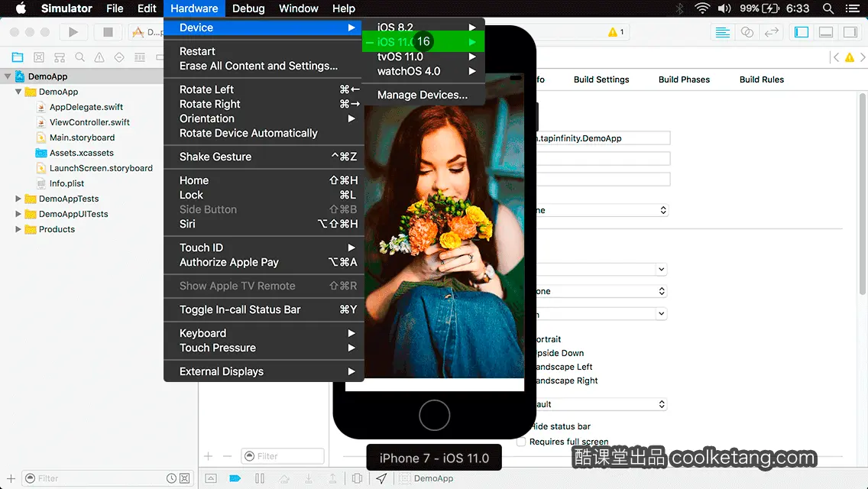This screenshot has width=868, height=489.
Task: Toggle the Navigator panel visibility
Action: (x=802, y=32)
